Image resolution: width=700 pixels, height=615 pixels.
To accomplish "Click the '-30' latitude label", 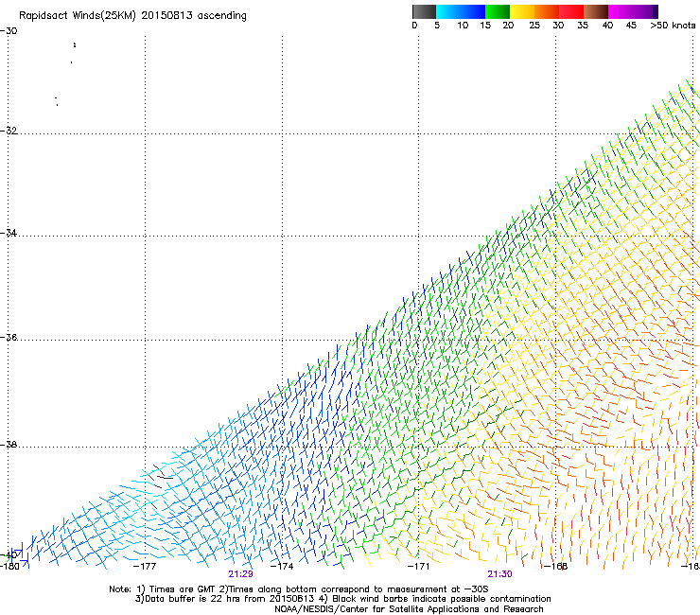I will 9,31.
